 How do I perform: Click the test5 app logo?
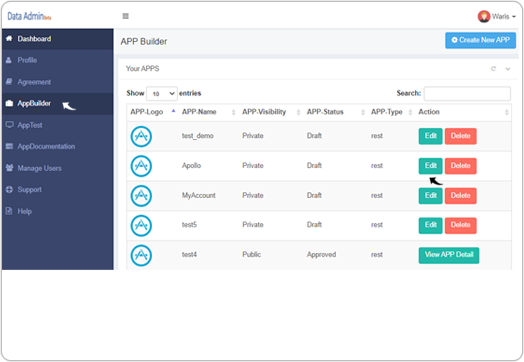click(141, 226)
